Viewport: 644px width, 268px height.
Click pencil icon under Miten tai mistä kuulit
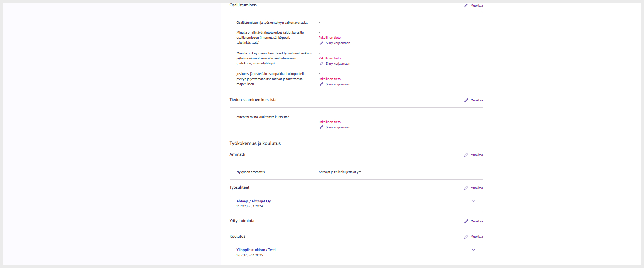(x=321, y=127)
